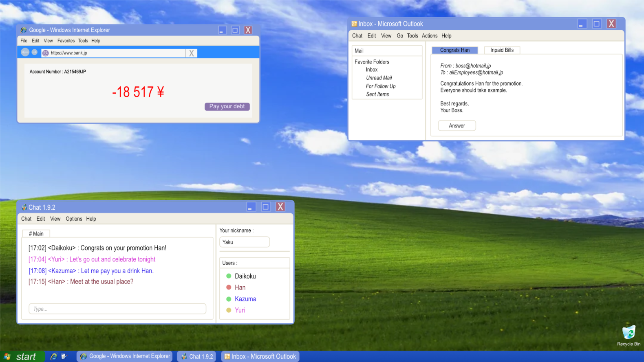This screenshot has height=362, width=644.
Task: Click the Outlook title bar icon
Action: (354, 24)
